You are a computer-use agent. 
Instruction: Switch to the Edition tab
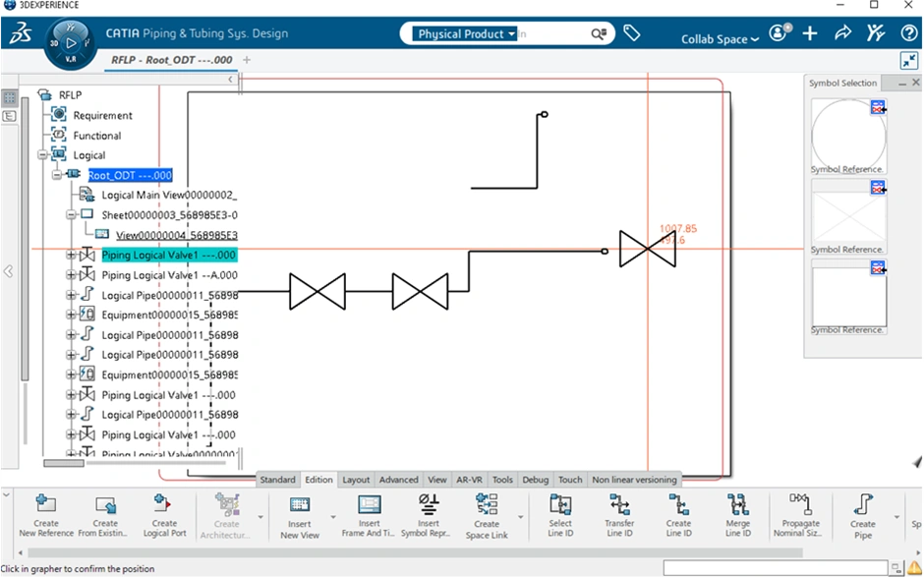click(x=318, y=480)
